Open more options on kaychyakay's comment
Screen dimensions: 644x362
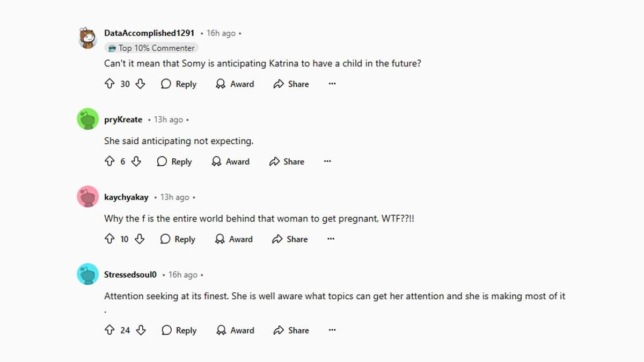tap(331, 239)
